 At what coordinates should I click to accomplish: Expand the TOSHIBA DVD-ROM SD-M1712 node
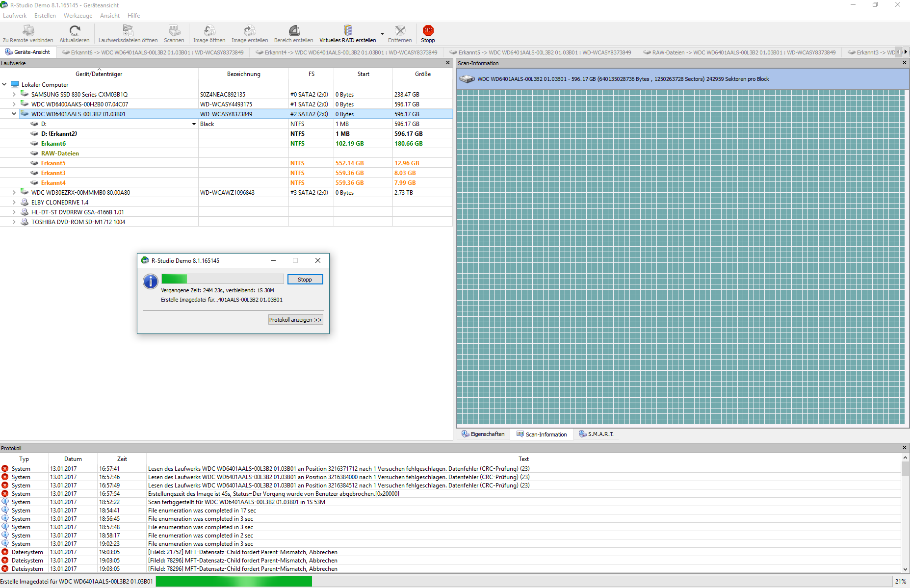[14, 222]
